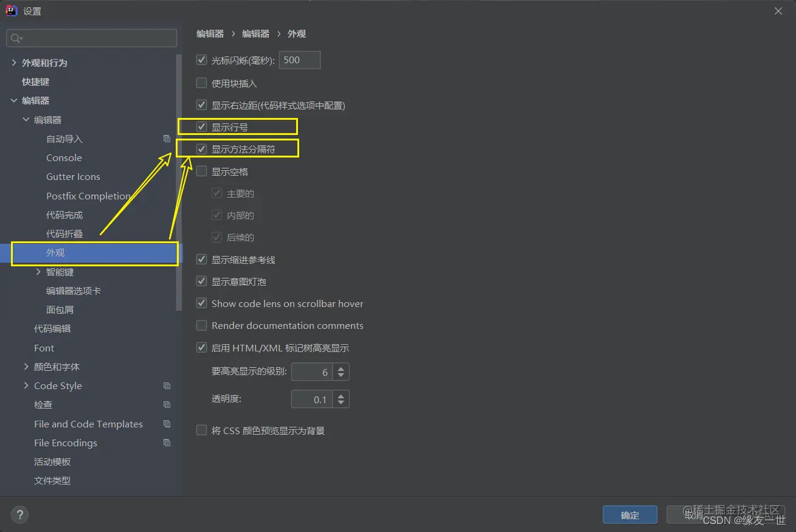Click the icon beside File Encodings

tap(167, 443)
